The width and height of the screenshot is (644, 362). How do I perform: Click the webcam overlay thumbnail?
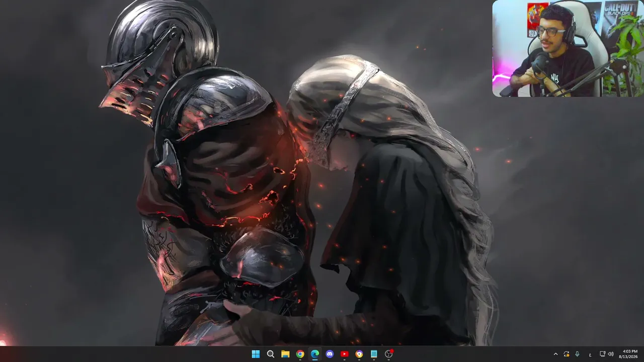(568, 48)
